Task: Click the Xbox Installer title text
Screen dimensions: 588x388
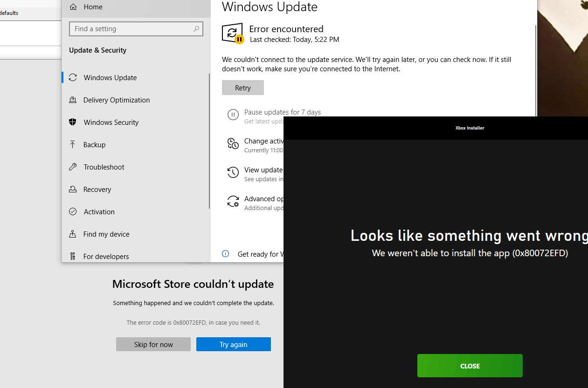Action: click(x=470, y=128)
